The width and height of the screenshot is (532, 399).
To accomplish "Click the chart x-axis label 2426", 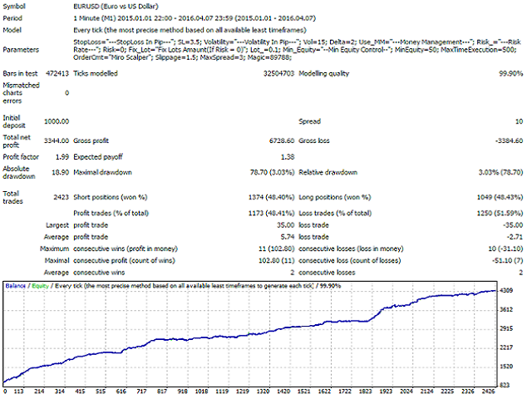I will coord(488,392).
